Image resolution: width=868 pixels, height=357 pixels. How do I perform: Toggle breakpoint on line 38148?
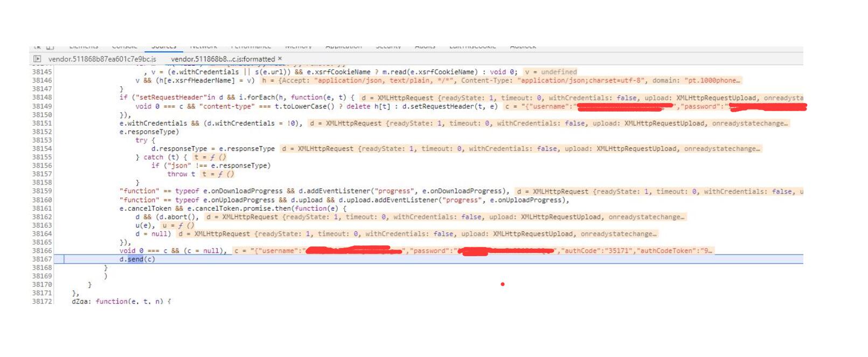tap(41, 98)
